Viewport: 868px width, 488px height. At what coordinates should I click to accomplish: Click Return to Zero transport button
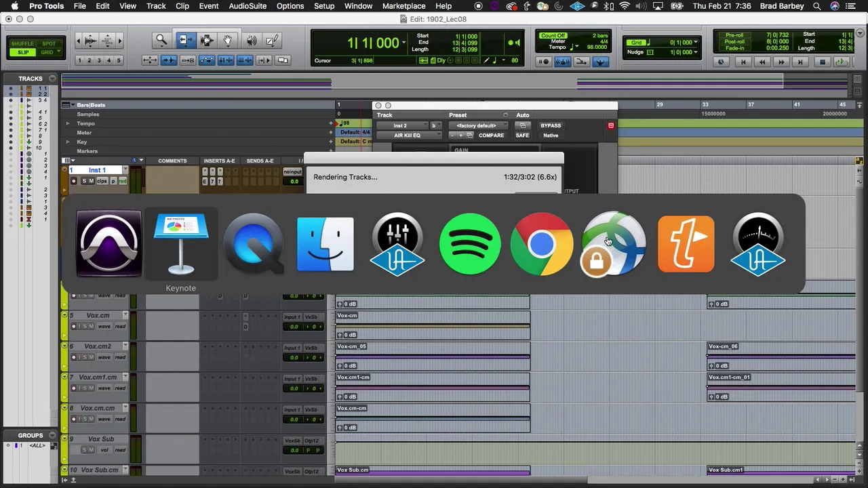(743, 62)
